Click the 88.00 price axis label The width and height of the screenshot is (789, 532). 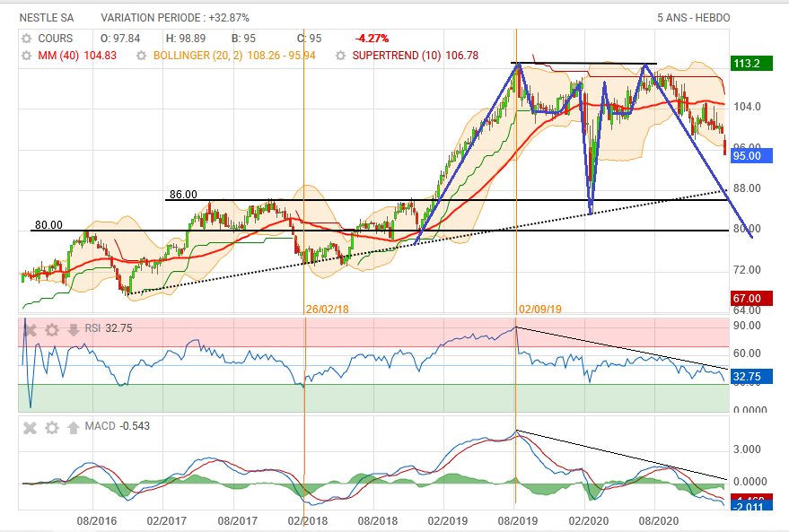747,188
